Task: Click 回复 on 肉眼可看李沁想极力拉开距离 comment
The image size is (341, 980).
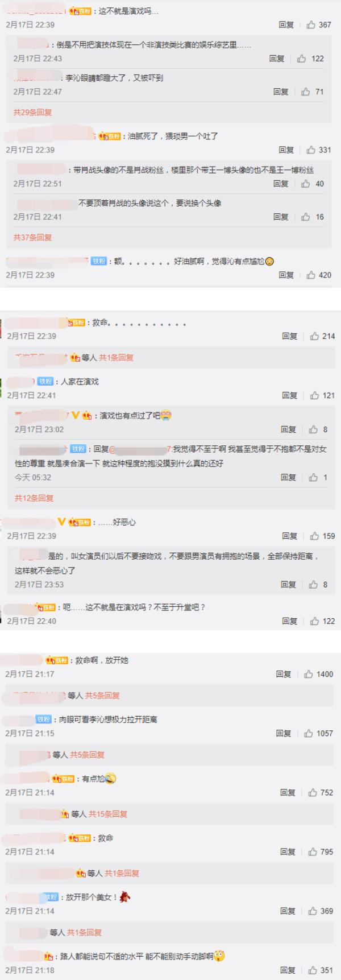Action: (x=284, y=733)
